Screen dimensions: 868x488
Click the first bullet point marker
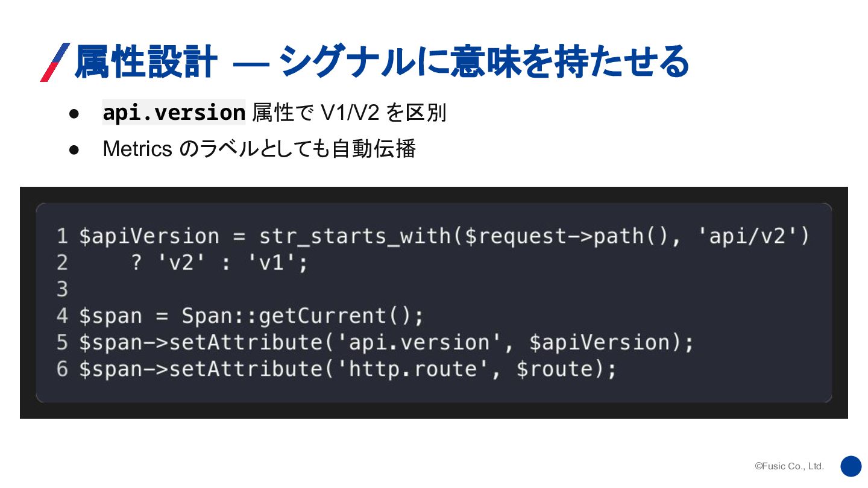point(74,113)
